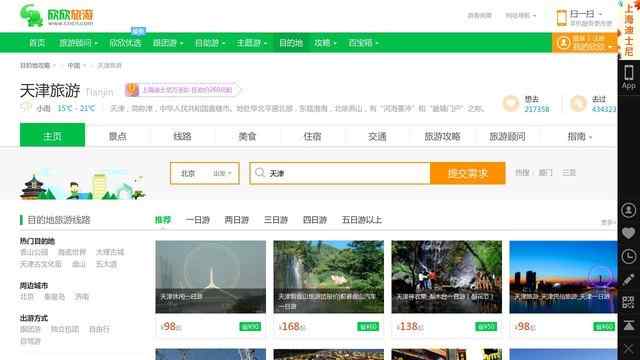Click the magnifier icon in search field
The image size is (640, 360).
coord(260,173)
